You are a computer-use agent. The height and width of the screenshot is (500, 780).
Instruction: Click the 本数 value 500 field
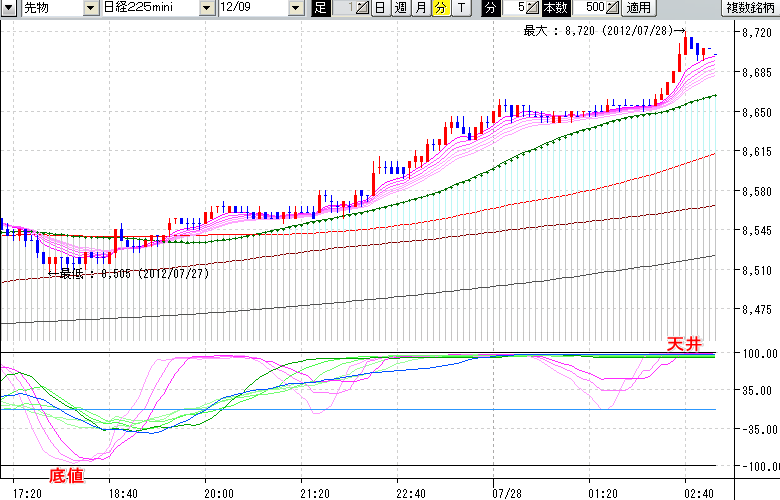click(x=589, y=7)
